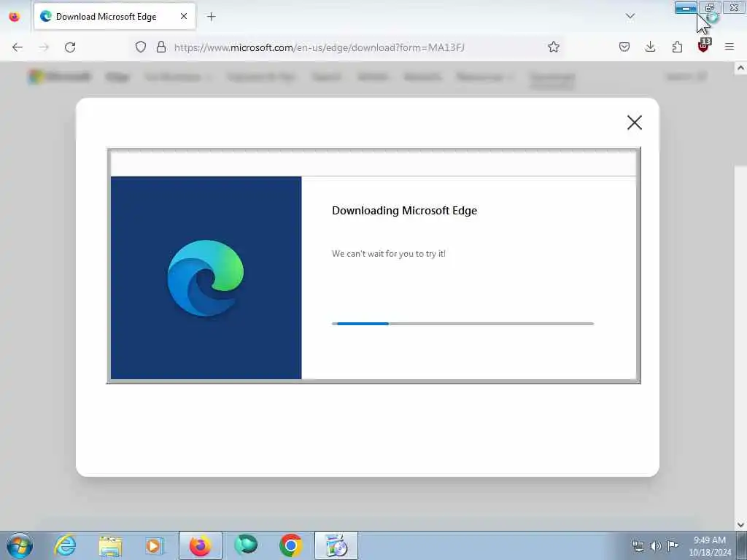
Task: Click the Edge logo image
Action: [205, 278]
